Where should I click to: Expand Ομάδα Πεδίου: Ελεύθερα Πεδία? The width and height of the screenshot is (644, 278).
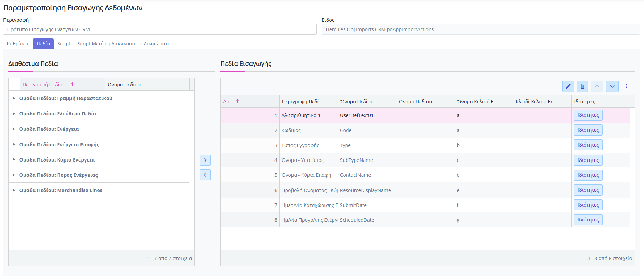tap(14, 114)
